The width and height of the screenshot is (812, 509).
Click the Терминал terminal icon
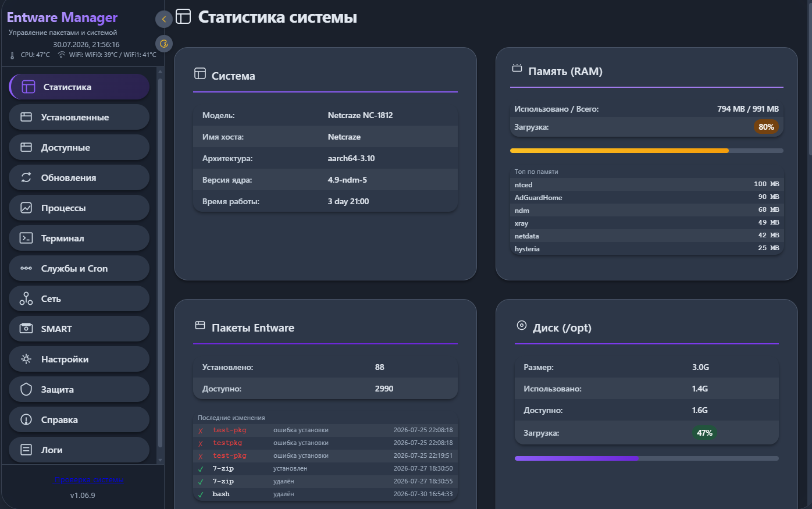26,238
